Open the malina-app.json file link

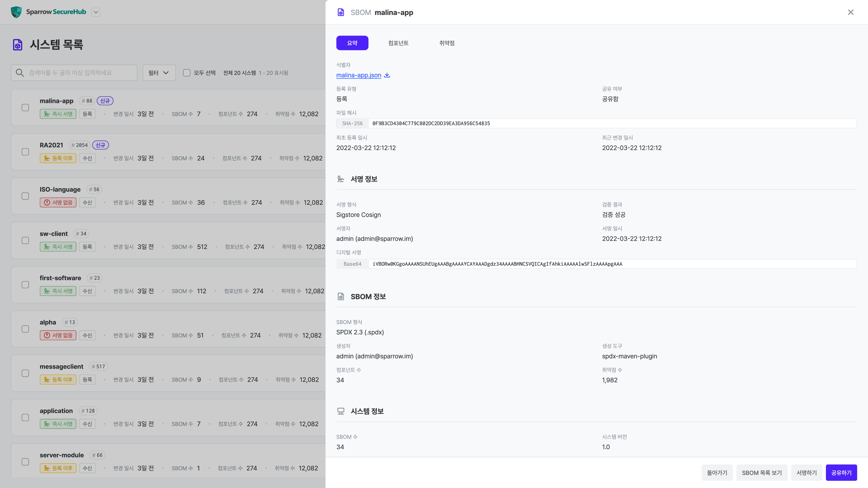tap(358, 75)
